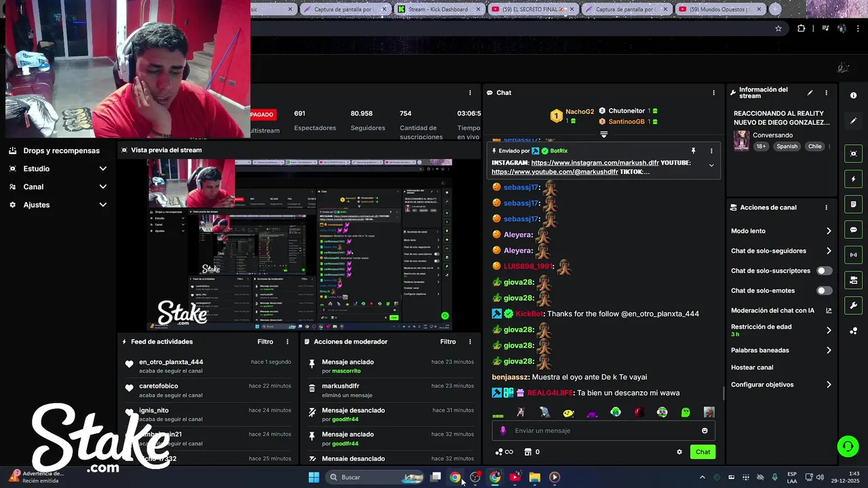
Task: Click the document notes icon in right sidebar
Action: click(853, 204)
